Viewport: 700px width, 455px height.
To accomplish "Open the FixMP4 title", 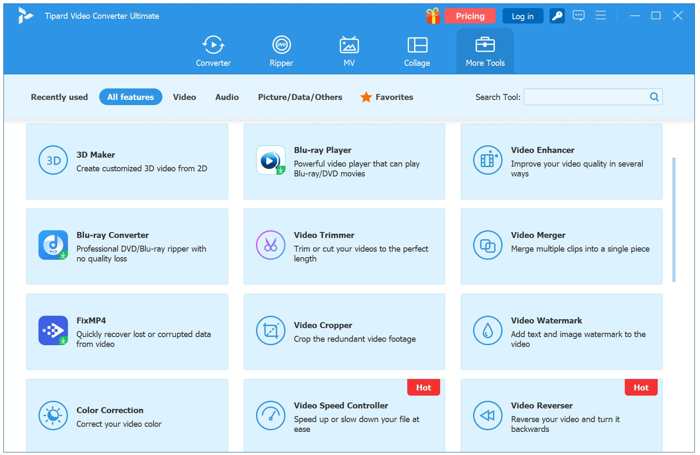I will pos(91,320).
